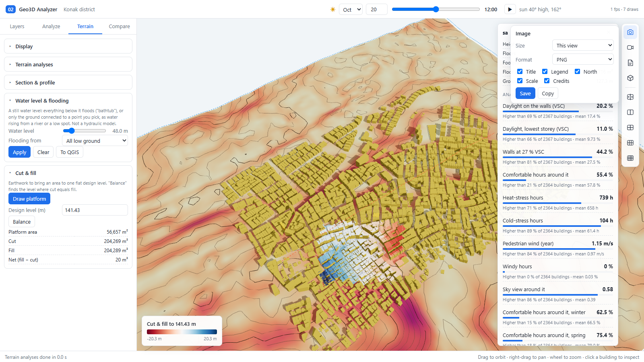Adjust the time of day slider
The width and height of the screenshot is (644, 362).
click(x=436, y=9)
